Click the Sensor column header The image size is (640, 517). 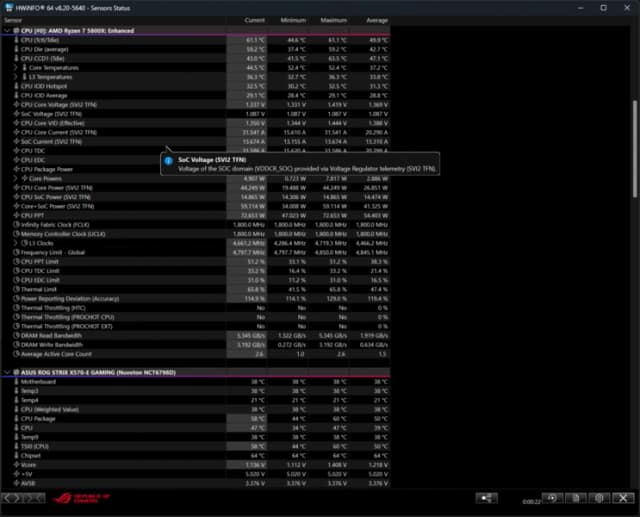click(13, 20)
